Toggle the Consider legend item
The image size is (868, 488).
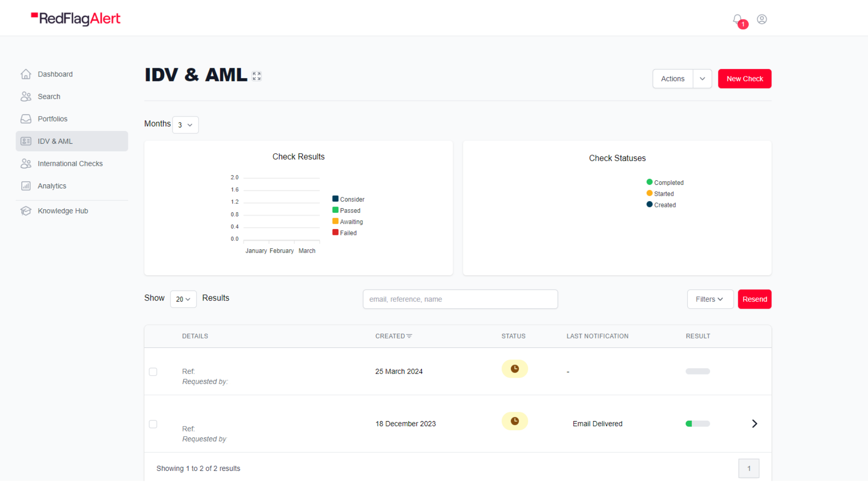tap(348, 199)
